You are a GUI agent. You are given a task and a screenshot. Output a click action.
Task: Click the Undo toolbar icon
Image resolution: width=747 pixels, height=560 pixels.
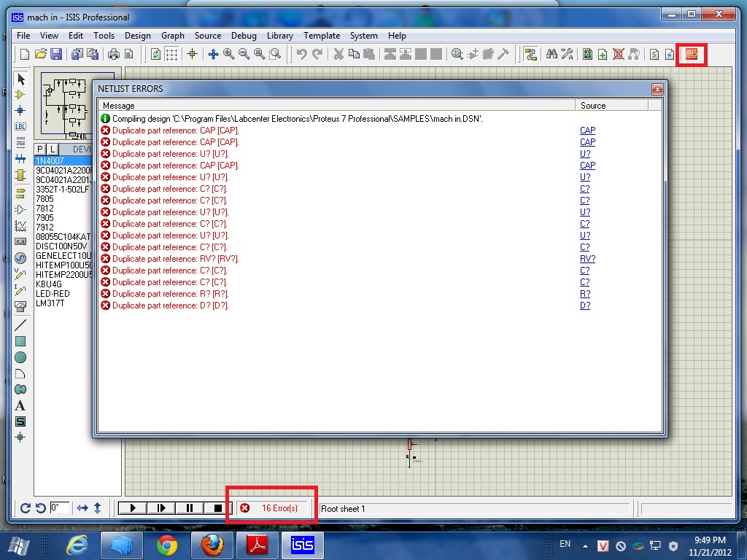point(301,54)
